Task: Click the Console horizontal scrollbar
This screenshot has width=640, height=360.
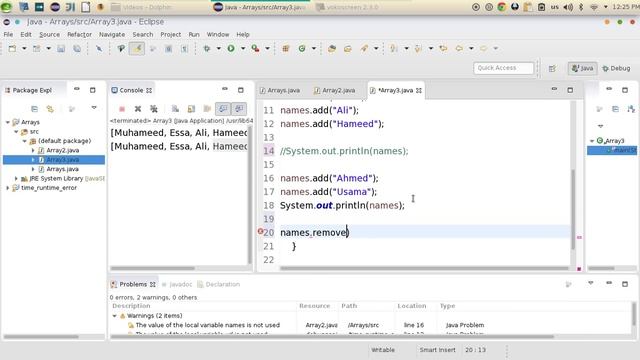Action: click(x=153, y=268)
